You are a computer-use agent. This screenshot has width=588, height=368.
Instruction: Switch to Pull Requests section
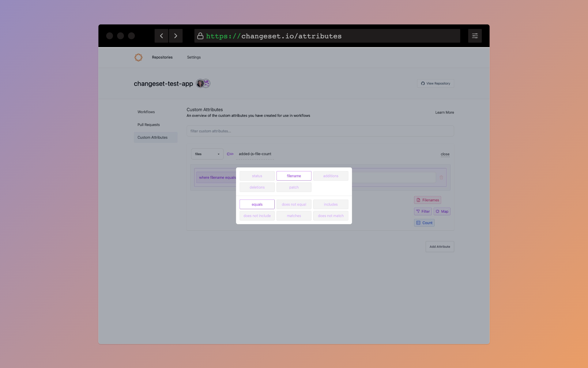pyautogui.click(x=148, y=125)
